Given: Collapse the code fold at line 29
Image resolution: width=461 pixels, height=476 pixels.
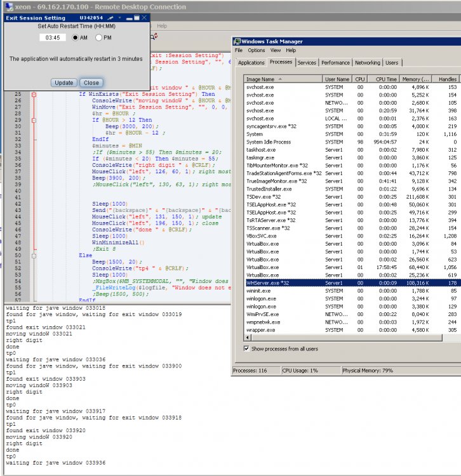Looking at the screenshot, I should pyautogui.click(x=34, y=121).
